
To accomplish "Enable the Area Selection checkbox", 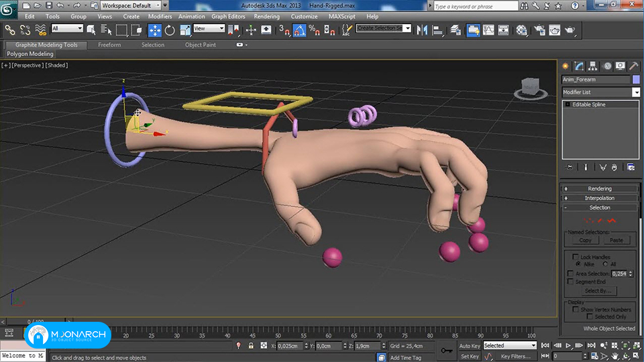I will tap(570, 274).
